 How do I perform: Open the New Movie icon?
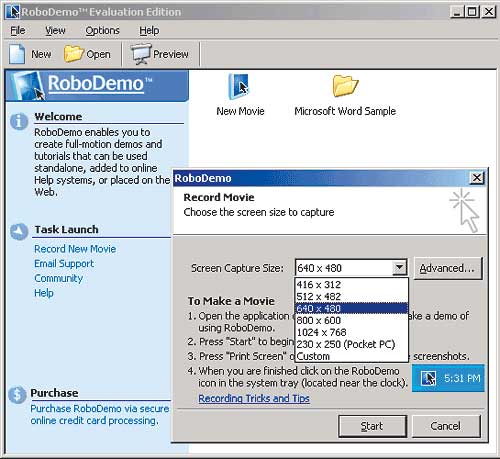239,87
